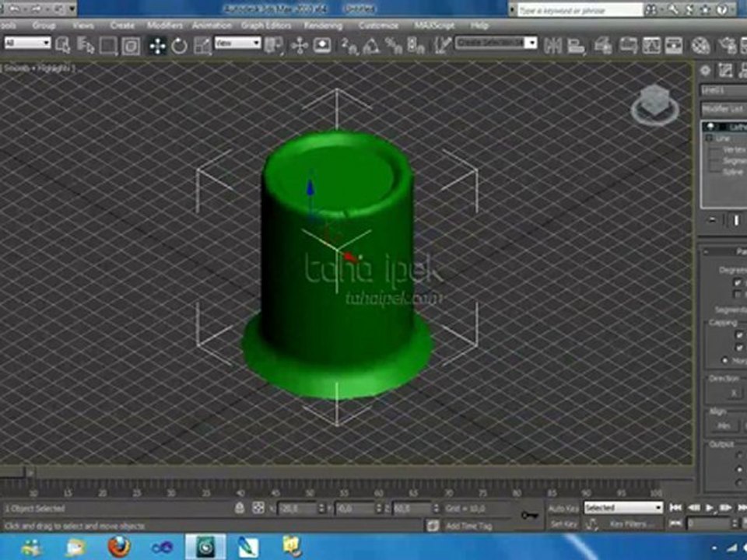Activate Select and Scale tool

point(202,46)
